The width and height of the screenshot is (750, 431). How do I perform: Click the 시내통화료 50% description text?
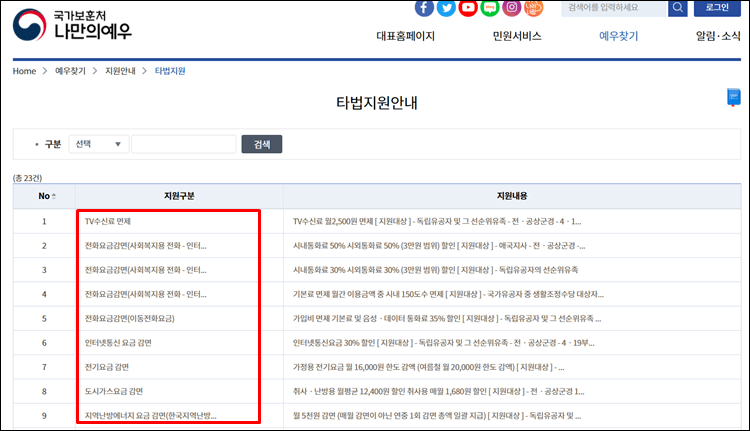[439, 246]
